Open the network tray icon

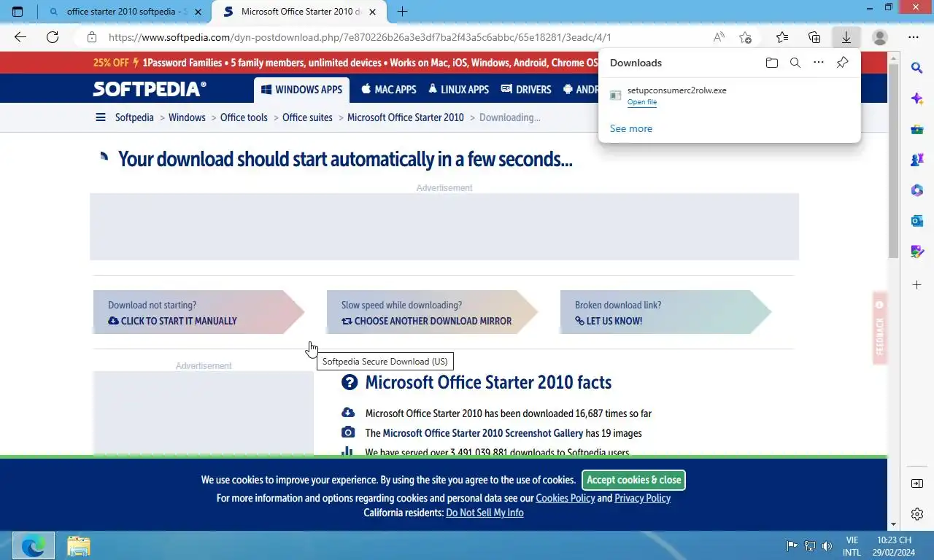coord(809,545)
